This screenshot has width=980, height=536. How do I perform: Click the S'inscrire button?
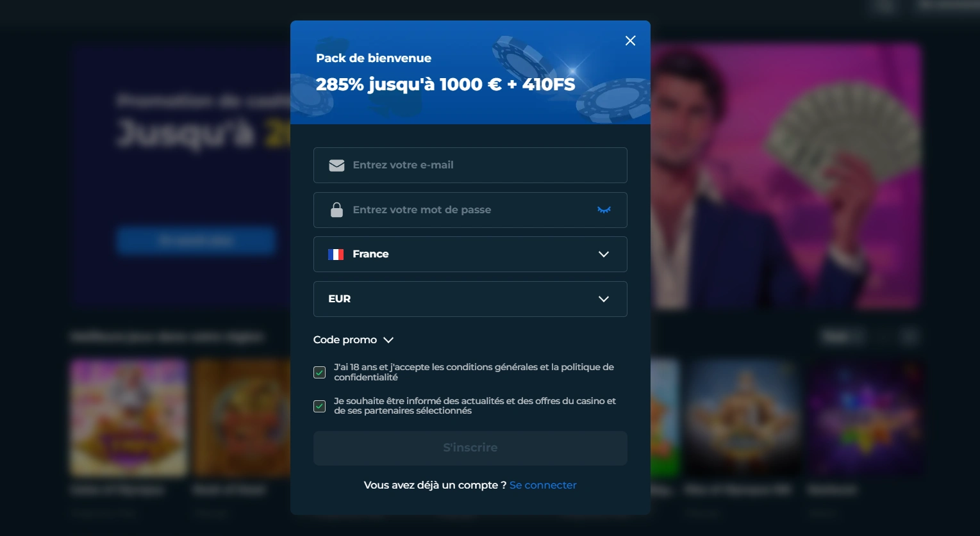click(x=470, y=448)
